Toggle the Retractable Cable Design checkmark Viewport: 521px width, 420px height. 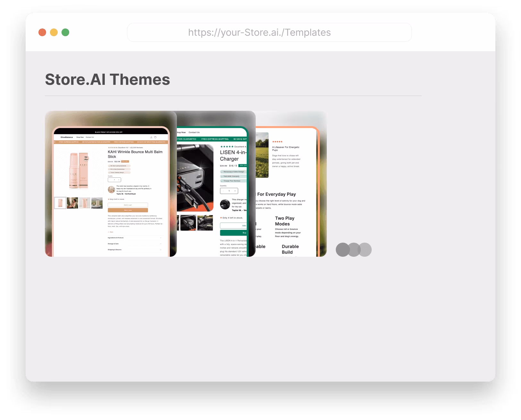click(x=222, y=172)
